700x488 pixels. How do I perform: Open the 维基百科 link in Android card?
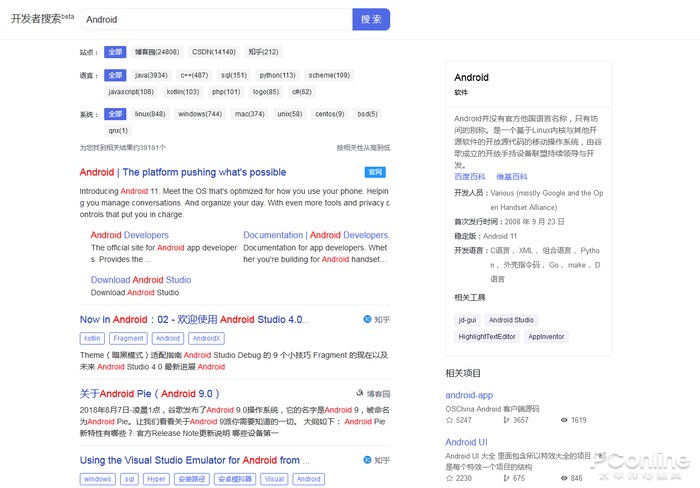512,177
